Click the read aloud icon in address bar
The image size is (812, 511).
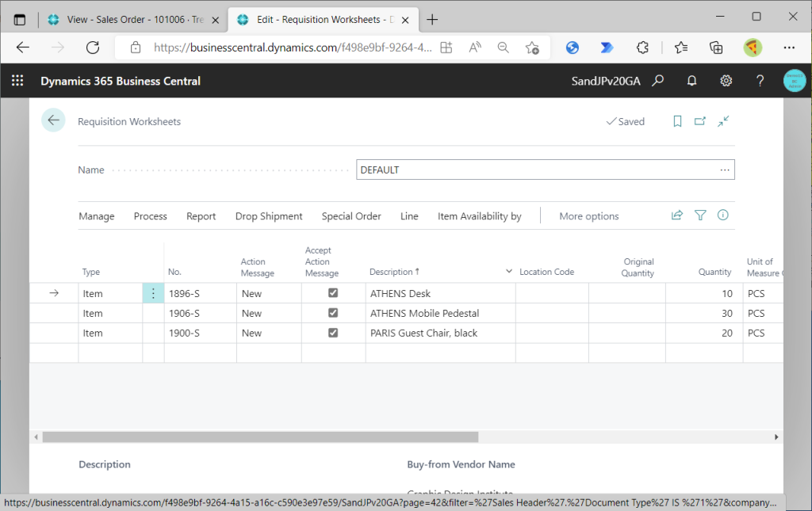[x=475, y=48]
